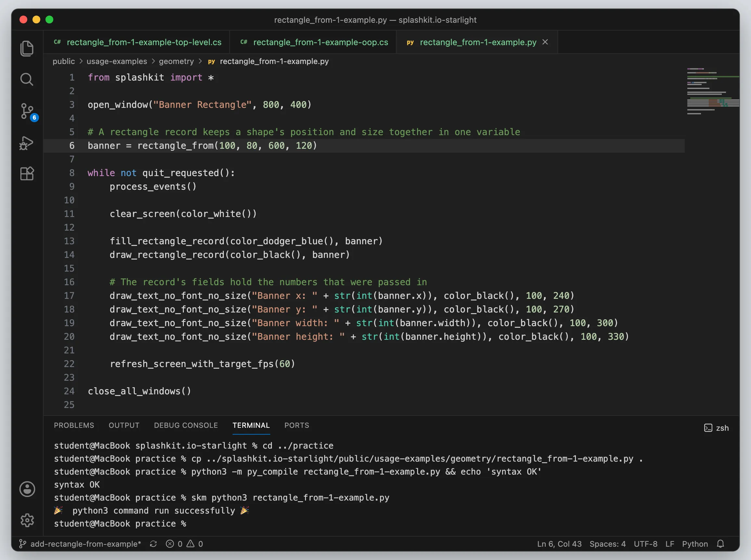
Task: Click the 'geometry' breadcrumb segment
Action: coord(176,61)
